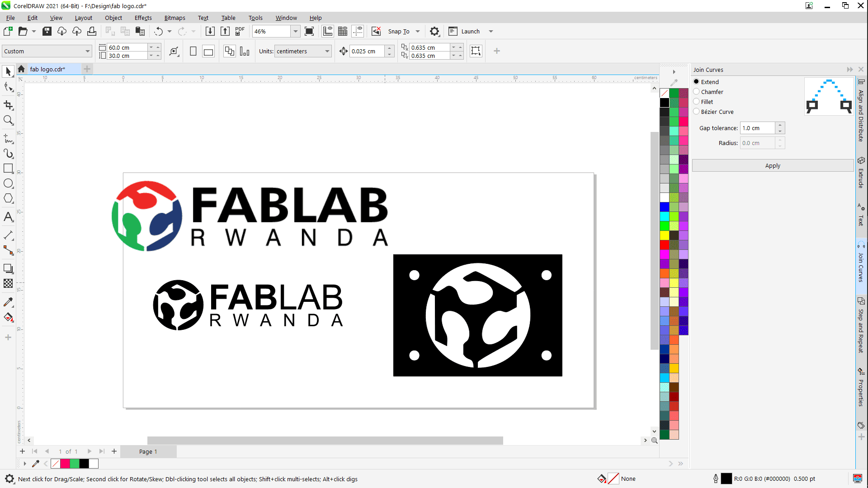Select the Zoom tool in toolbox
This screenshot has width=868, height=488.
[x=8, y=120]
